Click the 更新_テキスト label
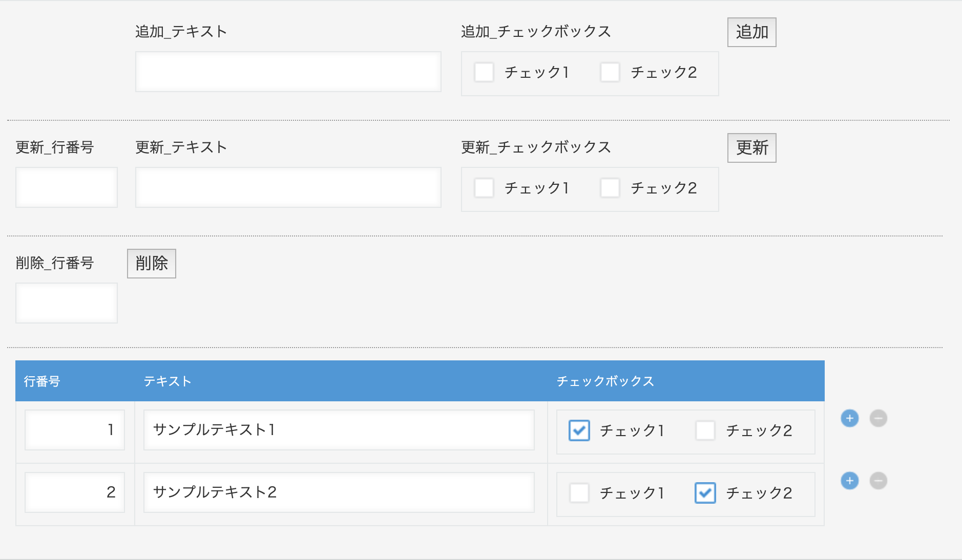This screenshot has width=962, height=560. coord(181,147)
